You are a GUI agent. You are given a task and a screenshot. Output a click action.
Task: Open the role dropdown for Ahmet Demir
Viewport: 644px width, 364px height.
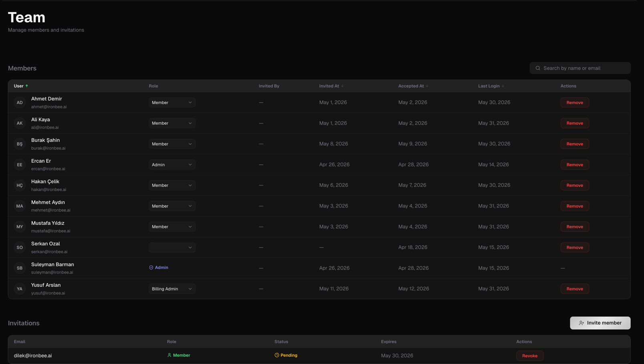tap(172, 102)
